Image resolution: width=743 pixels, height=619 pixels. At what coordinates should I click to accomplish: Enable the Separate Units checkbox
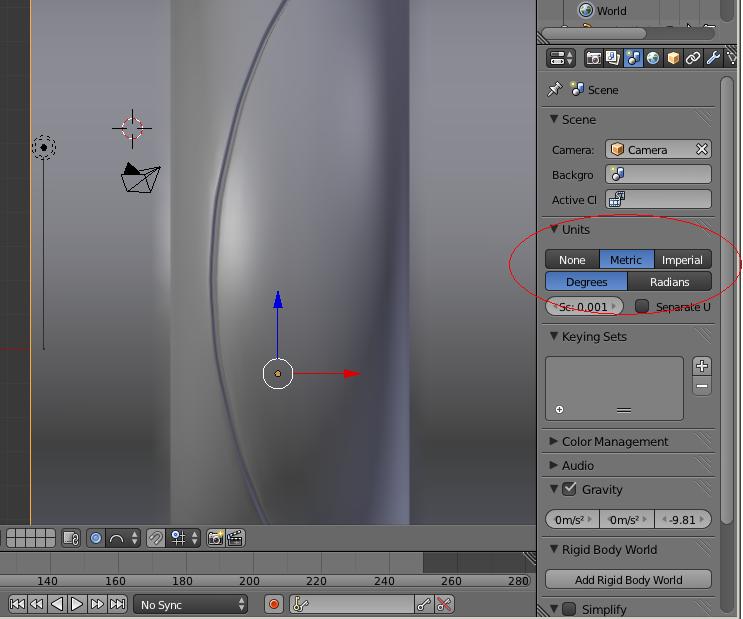pos(642,306)
